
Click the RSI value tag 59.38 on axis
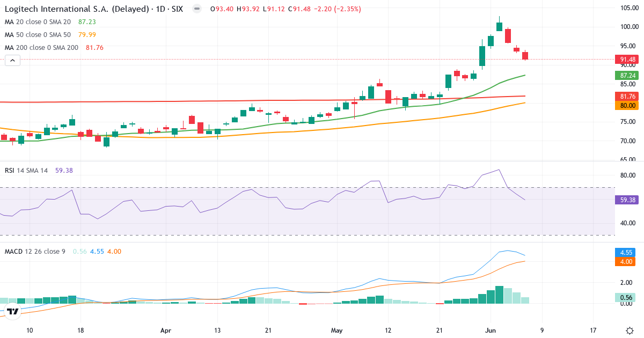pyautogui.click(x=628, y=200)
